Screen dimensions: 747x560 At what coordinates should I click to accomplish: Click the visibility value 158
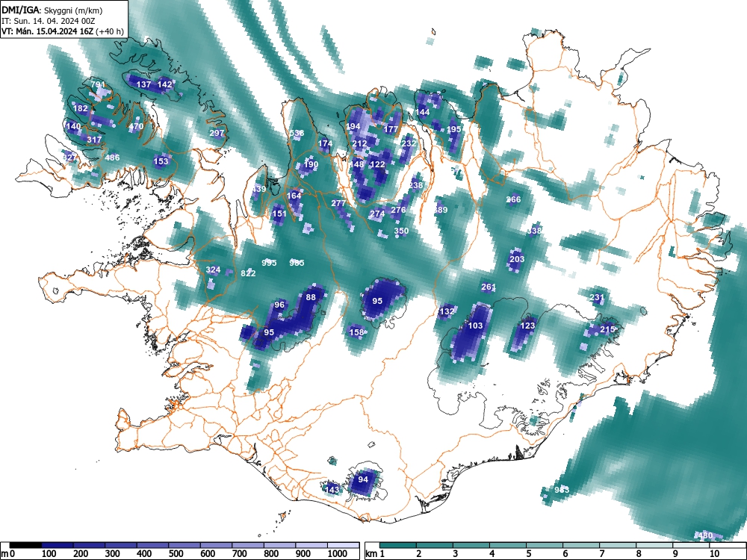357,332
